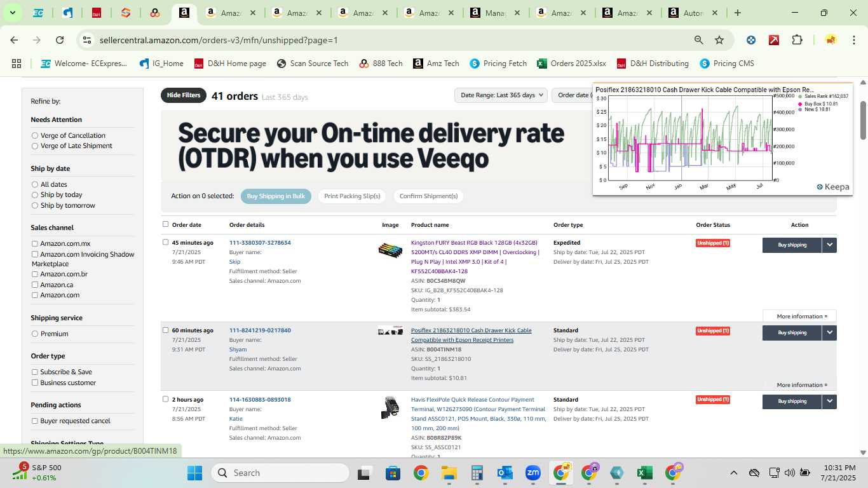Open the Pricing CMS bookmark
868x488 pixels.
(x=727, y=64)
